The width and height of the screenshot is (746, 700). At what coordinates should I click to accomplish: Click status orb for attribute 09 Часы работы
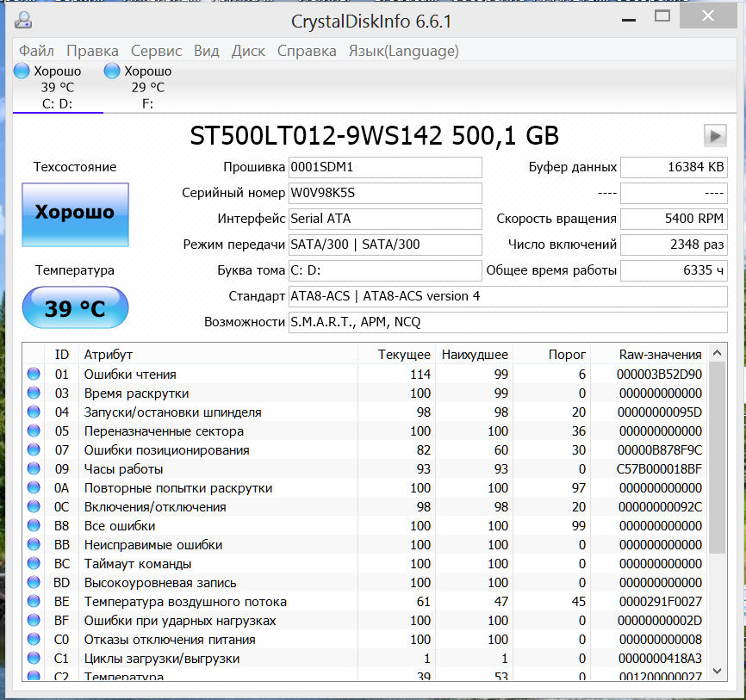(34, 468)
